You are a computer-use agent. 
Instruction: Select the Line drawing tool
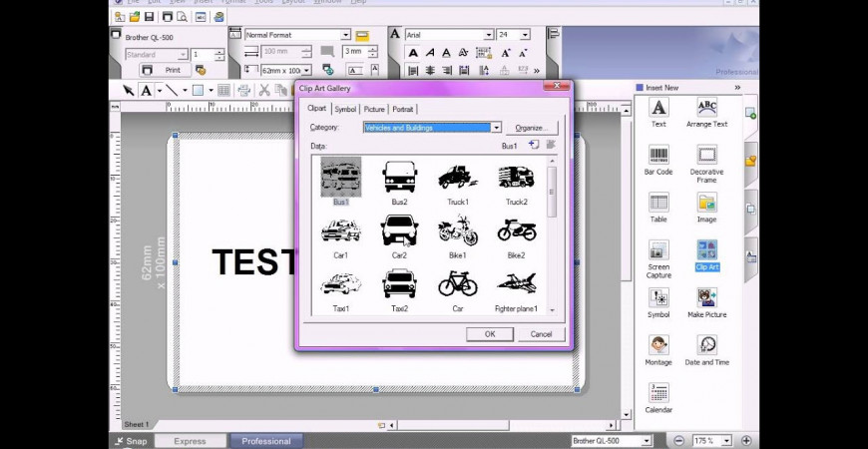[x=172, y=90]
